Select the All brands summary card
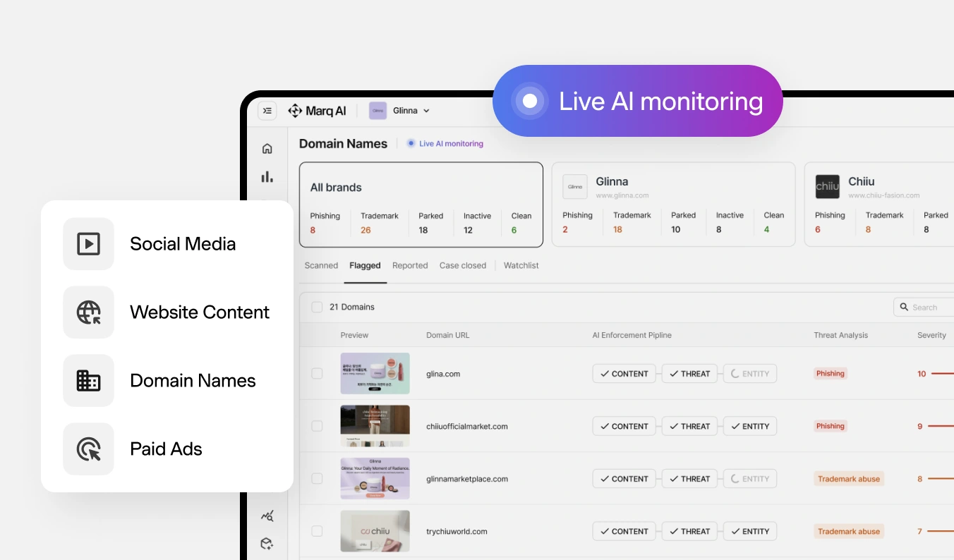 (x=421, y=205)
